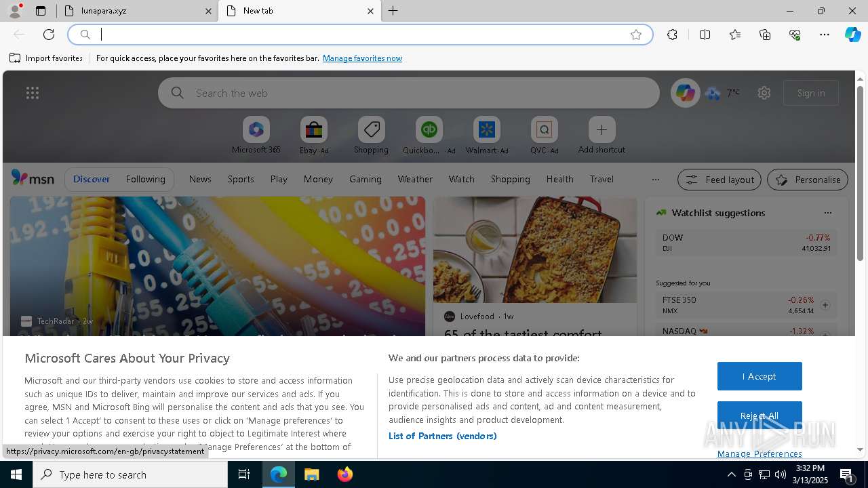Click the Search the web box
Screen dimensions: 868x488
tap(409, 93)
